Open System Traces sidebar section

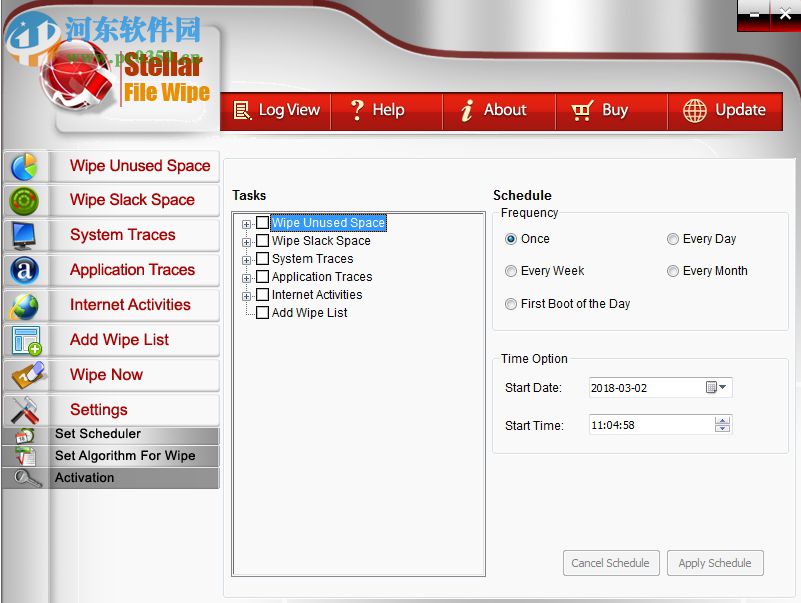coord(111,235)
